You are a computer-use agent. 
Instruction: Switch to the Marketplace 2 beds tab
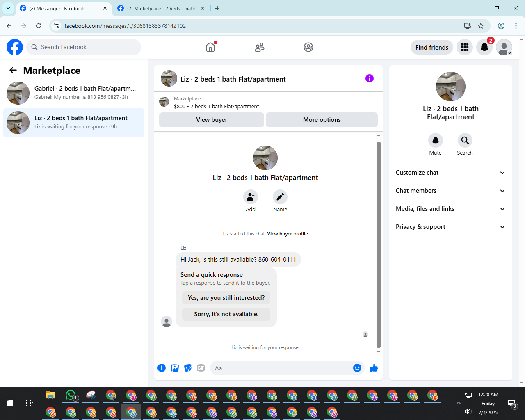pyautogui.click(x=161, y=8)
